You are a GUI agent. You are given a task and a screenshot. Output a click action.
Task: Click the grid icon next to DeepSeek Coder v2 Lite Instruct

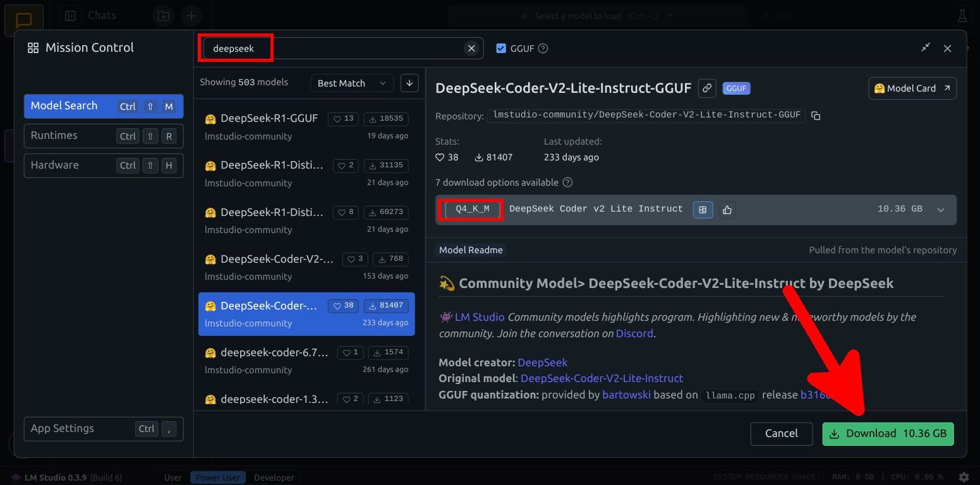[x=703, y=210]
